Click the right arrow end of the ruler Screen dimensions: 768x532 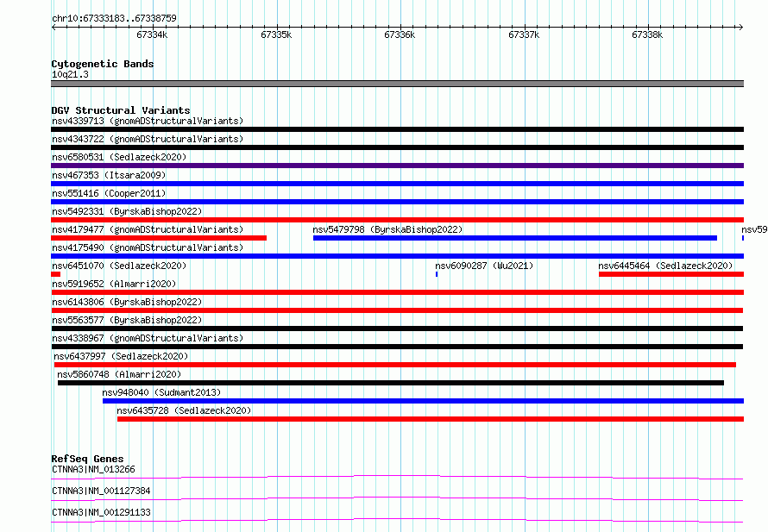[x=741, y=27]
